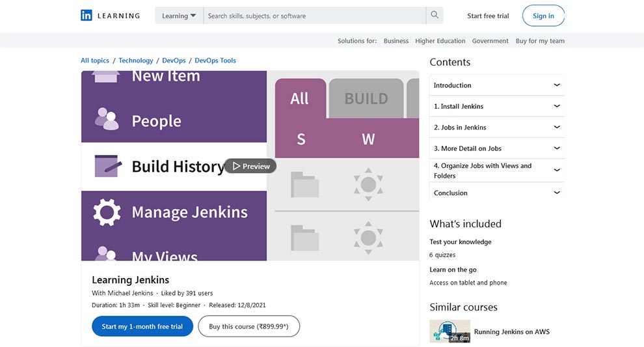Expand 1. Install Jenkins section

coord(497,106)
